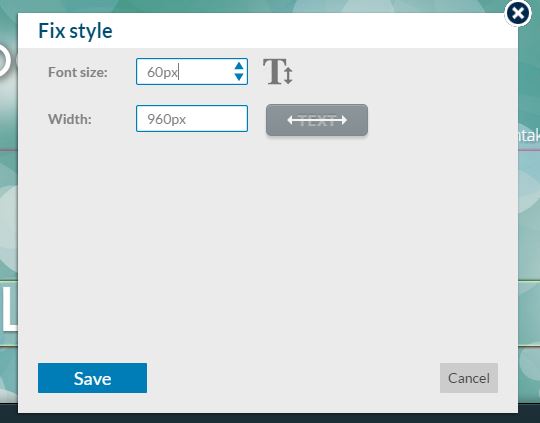
Task: Click the full text width arrow button
Action: click(317, 120)
